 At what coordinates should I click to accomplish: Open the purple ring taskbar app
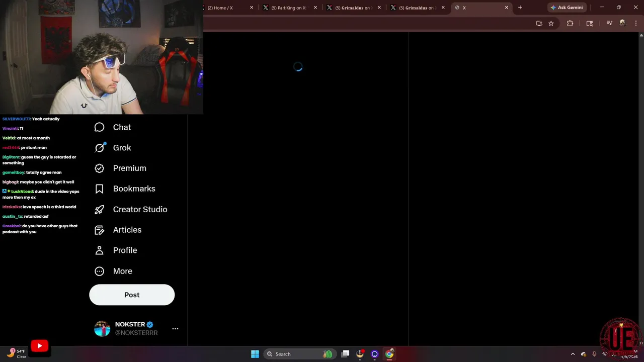(374, 354)
